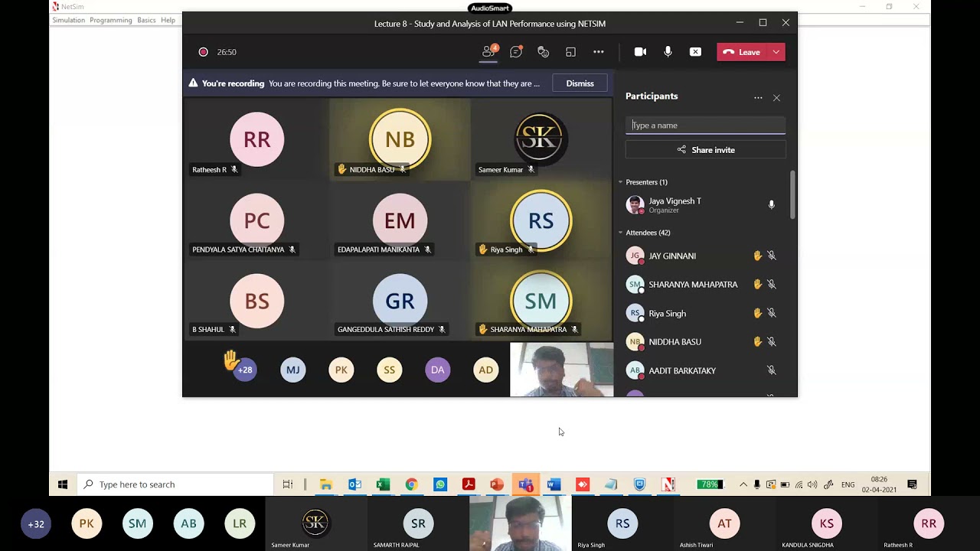Click SHARANYA MAHAPATRA's raised hand in list
This screenshot has width=980, height=551.
click(757, 284)
